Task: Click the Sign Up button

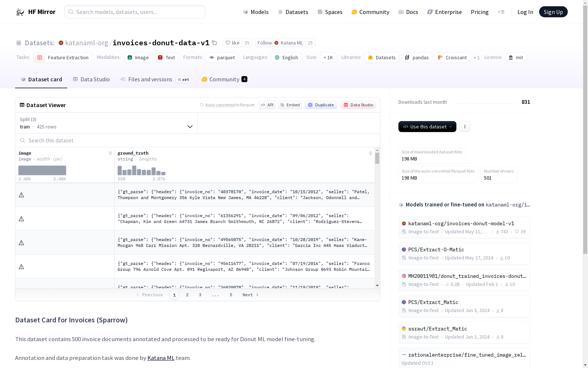Action: click(x=553, y=12)
